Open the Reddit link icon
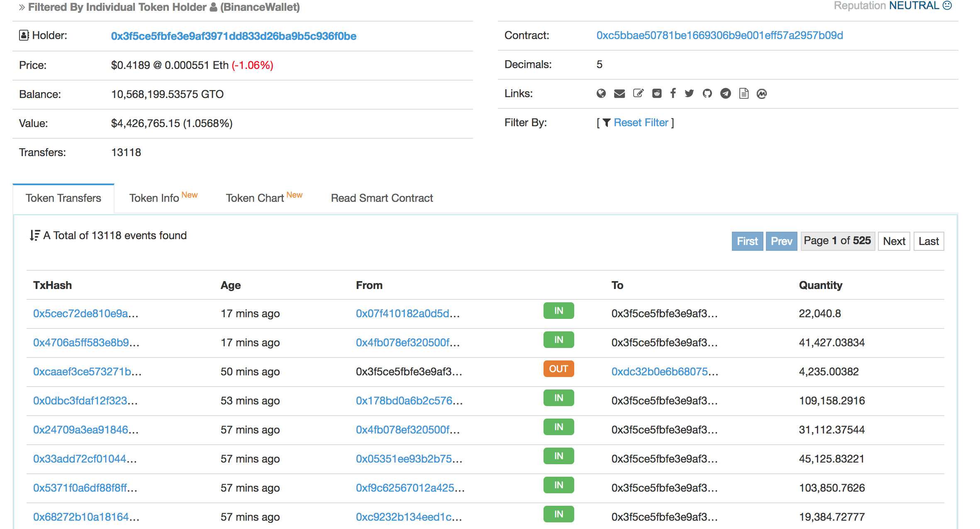Viewport: 980px width, 529px height. pos(656,93)
